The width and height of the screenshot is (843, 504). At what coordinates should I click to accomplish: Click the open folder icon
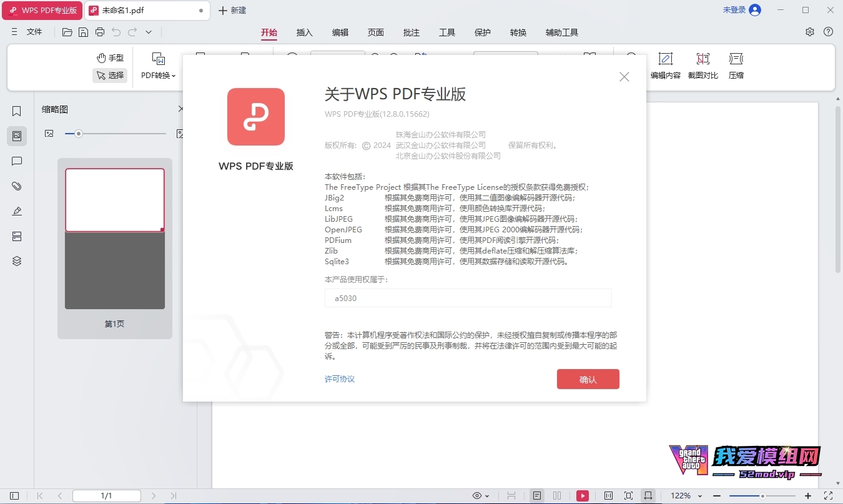click(x=67, y=32)
